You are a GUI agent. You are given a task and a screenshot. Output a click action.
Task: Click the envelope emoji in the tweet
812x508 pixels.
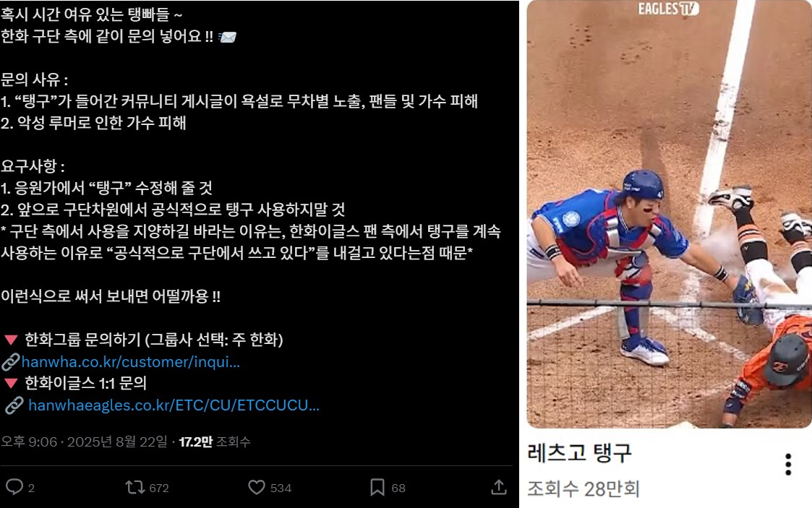[227, 37]
